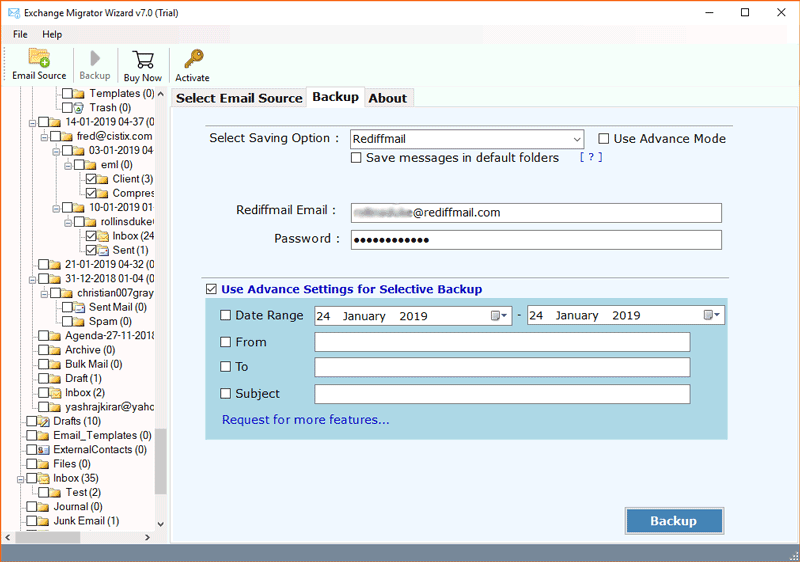This screenshot has height=562, width=800.
Task: Click the Journal (0) folder icon
Action: point(44,506)
